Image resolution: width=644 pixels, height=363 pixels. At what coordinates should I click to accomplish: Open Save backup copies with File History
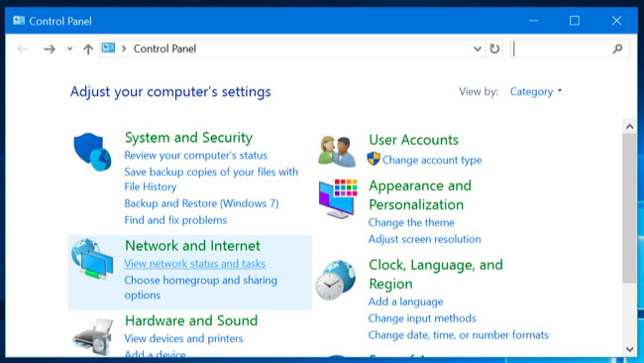point(211,180)
